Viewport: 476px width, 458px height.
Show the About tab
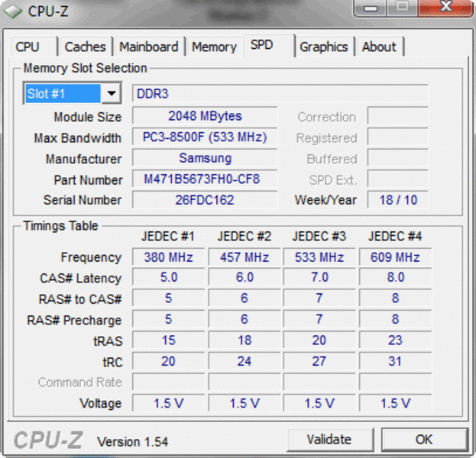point(380,47)
